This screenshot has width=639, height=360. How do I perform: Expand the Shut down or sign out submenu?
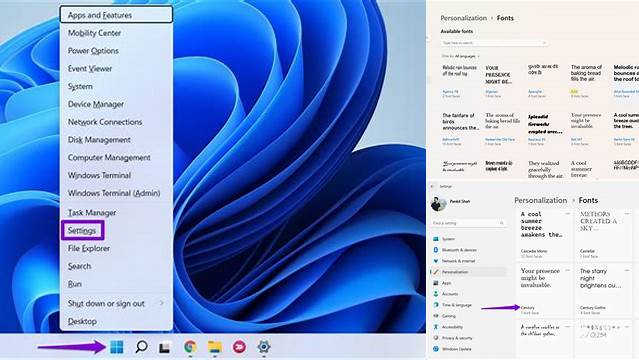pos(161,303)
